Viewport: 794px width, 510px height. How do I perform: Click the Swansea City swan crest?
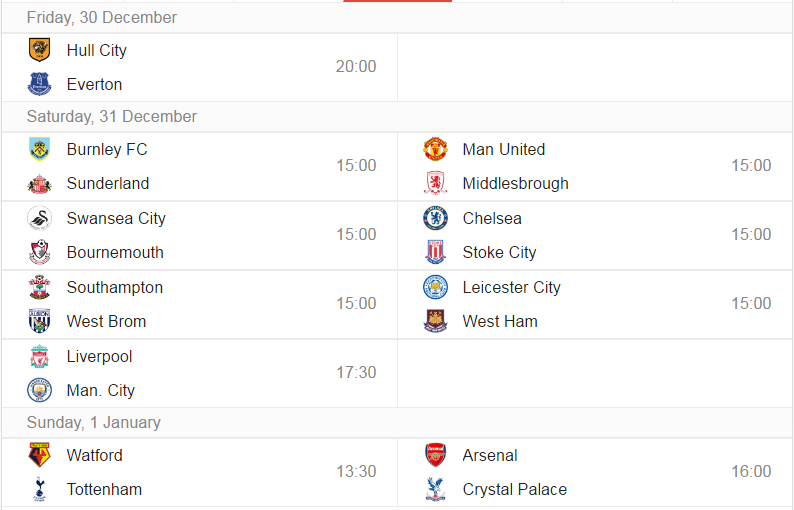click(39, 218)
